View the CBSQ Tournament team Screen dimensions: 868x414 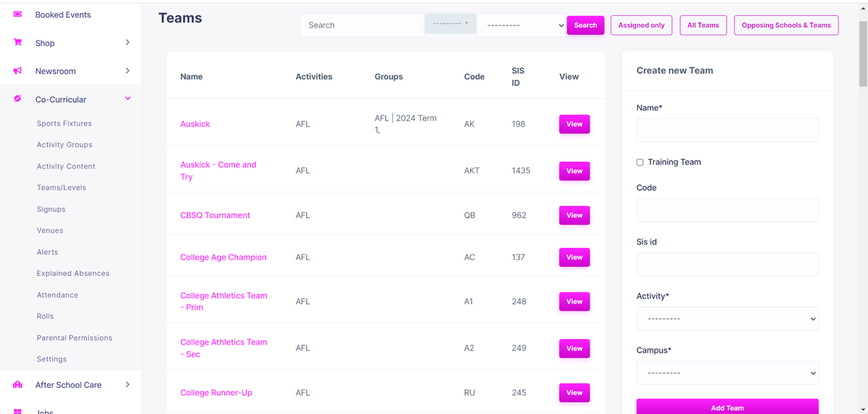coord(574,215)
